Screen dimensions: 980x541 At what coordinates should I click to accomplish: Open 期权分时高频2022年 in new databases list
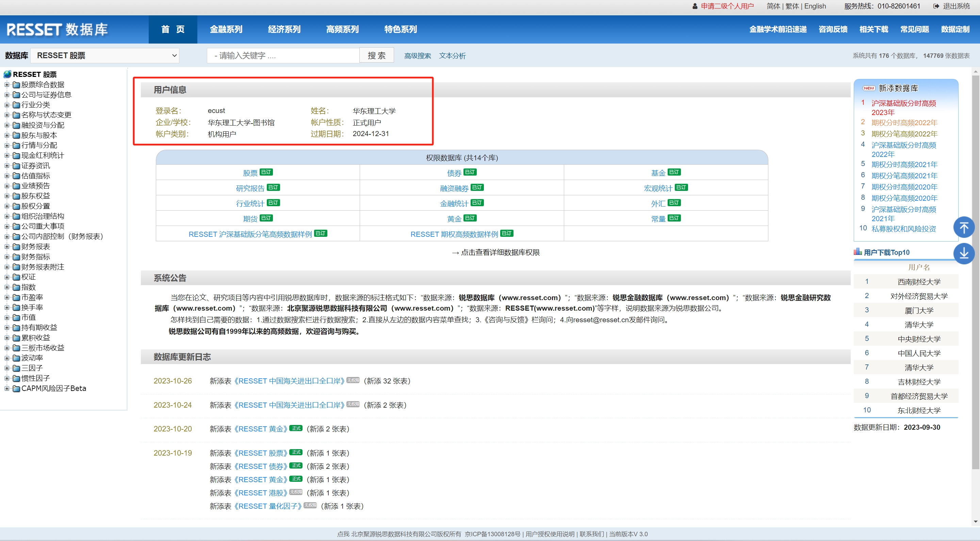(904, 122)
